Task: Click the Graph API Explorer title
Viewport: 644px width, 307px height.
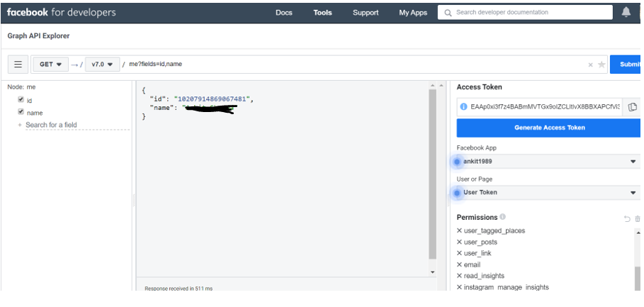Action: (x=38, y=35)
